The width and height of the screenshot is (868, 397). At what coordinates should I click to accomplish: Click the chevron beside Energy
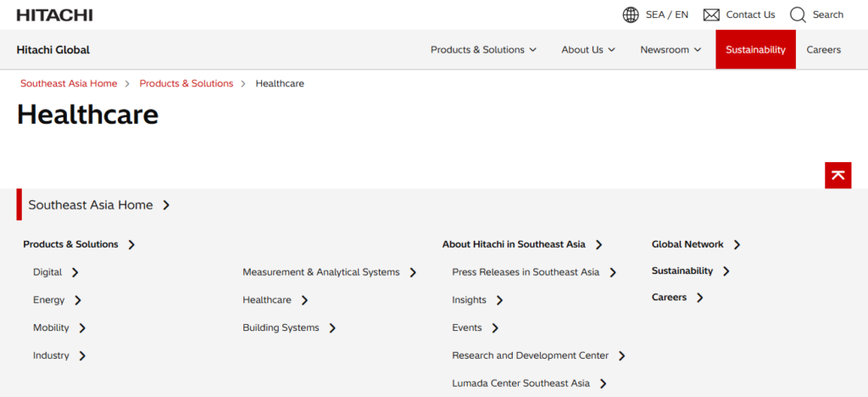tap(78, 300)
